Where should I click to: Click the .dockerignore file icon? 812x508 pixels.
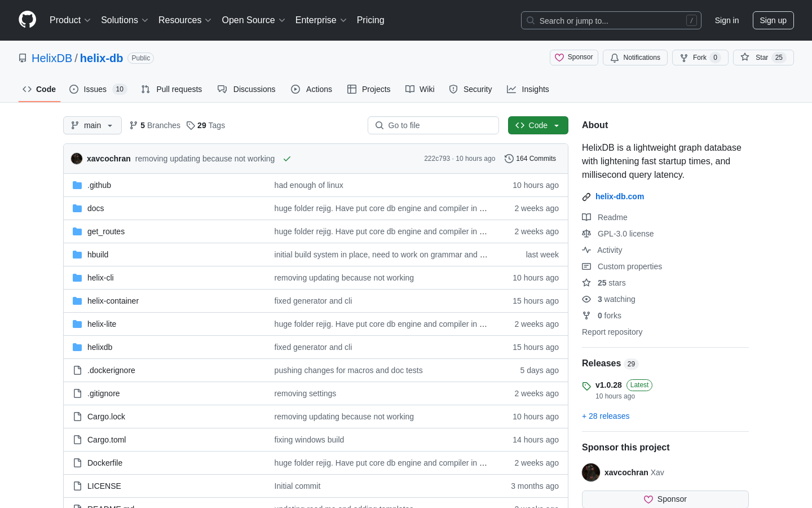tap(77, 370)
